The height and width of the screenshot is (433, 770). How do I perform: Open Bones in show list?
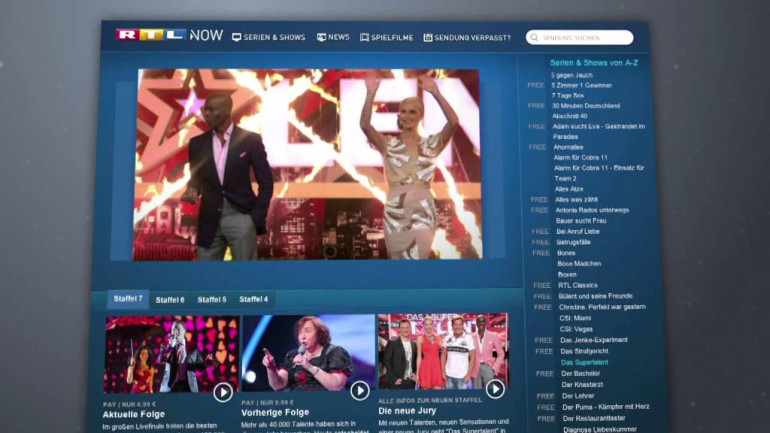pos(566,253)
